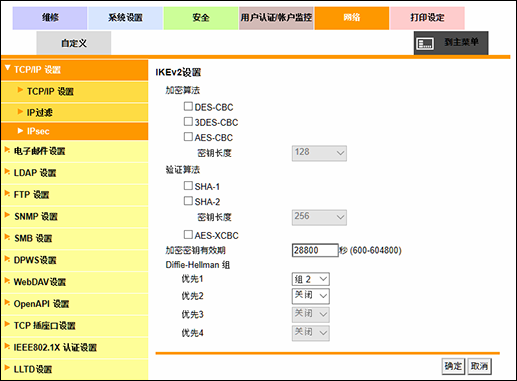The height and width of the screenshot is (381, 517).
Task: Open the 128 key length dropdown
Action: point(319,153)
